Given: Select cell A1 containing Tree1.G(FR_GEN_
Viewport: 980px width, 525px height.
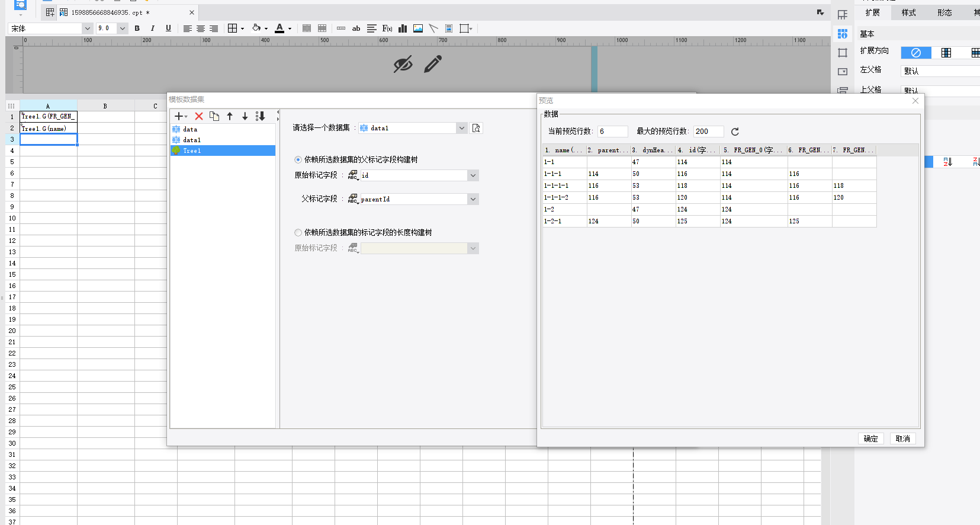Looking at the screenshot, I should tap(49, 116).
